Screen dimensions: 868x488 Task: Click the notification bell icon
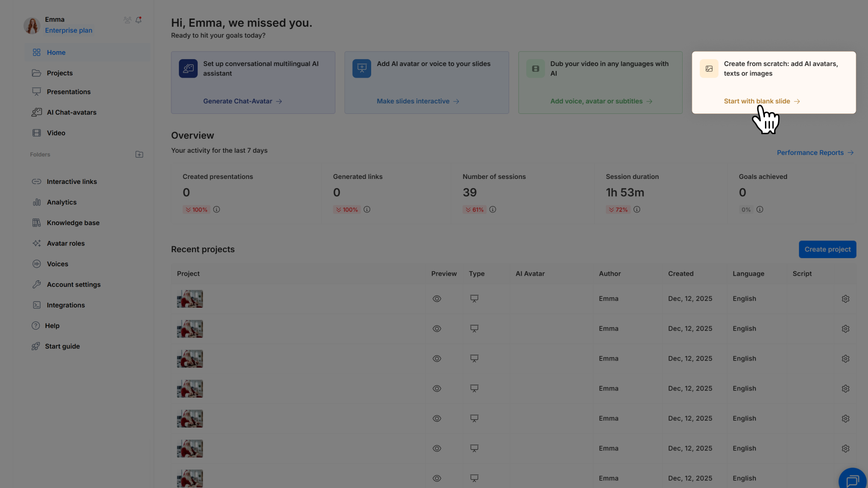[139, 20]
